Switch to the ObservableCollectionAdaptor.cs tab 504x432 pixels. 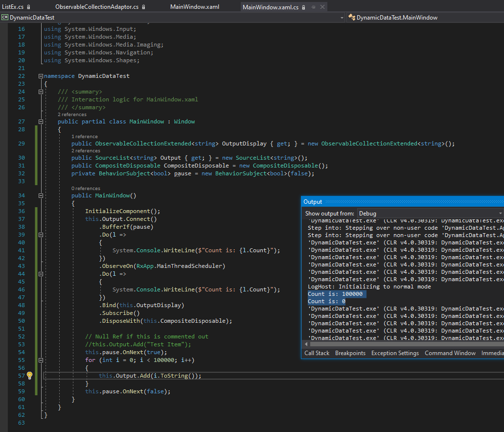pyautogui.click(x=97, y=7)
